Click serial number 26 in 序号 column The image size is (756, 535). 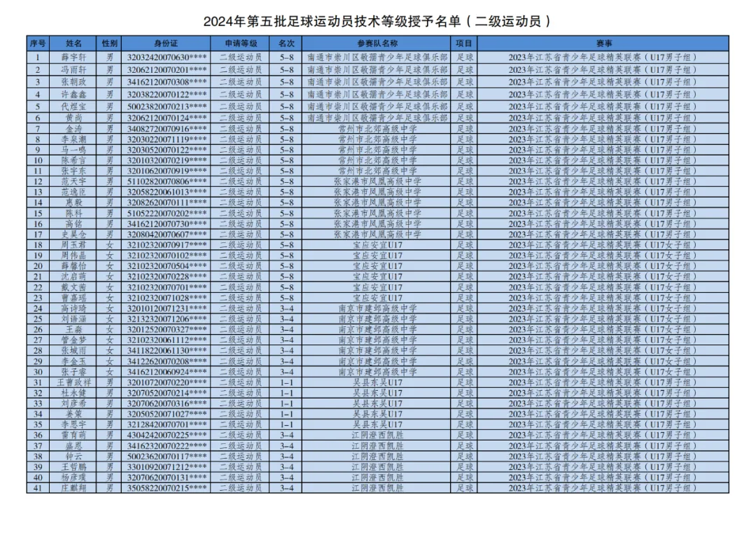point(38,330)
